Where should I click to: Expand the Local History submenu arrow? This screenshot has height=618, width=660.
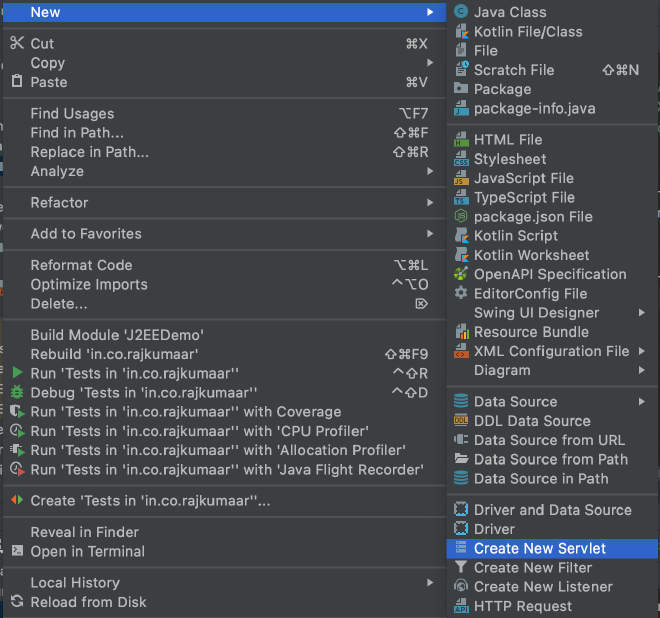tap(430, 583)
